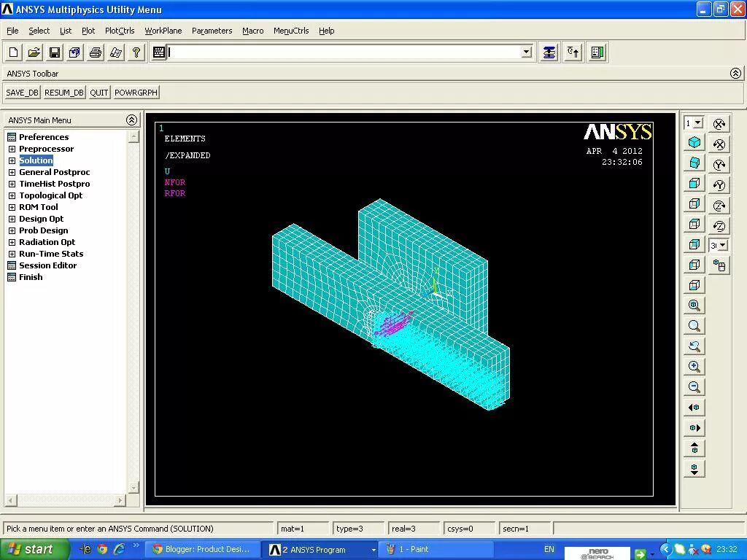The height and width of the screenshot is (560, 747).
Task: Open the Contact Manager icon
Action: (x=597, y=52)
